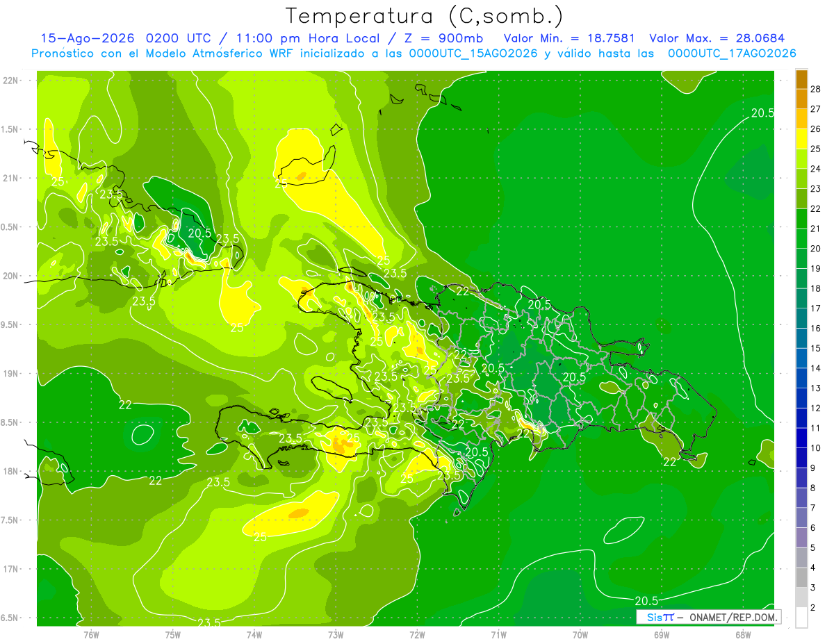Click the "13" label on the color scale
Screen dimensions: 834x644
816,388
